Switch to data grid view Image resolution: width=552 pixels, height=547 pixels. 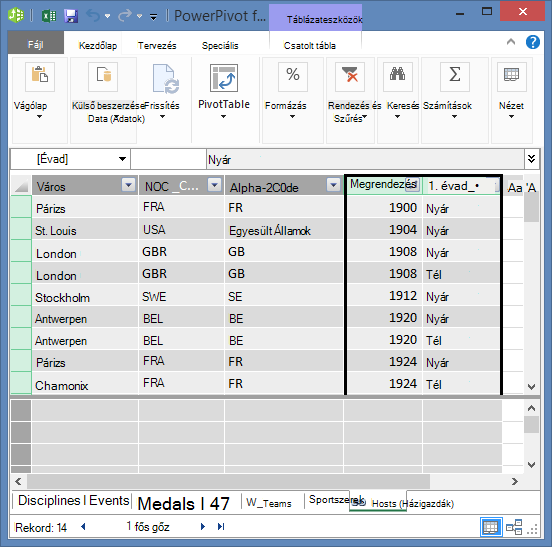pos(491,527)
